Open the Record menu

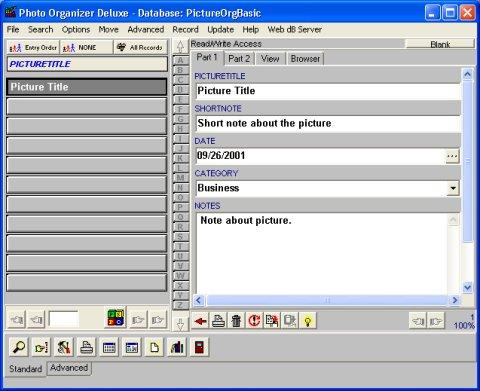185,30
